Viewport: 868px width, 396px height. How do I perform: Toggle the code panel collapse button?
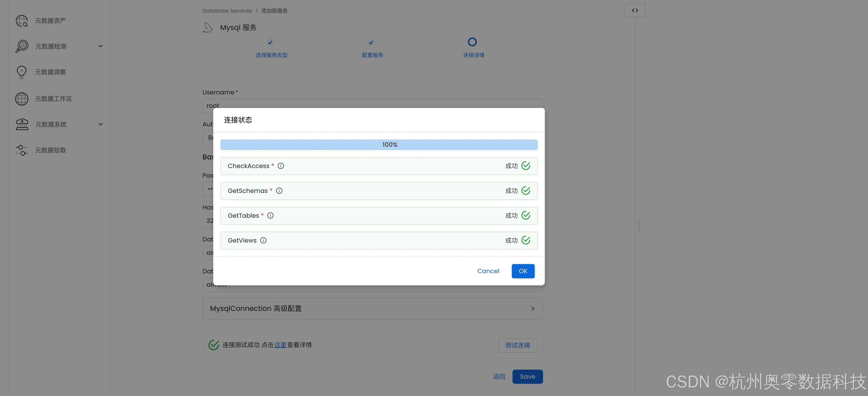[x=635, y=10]
